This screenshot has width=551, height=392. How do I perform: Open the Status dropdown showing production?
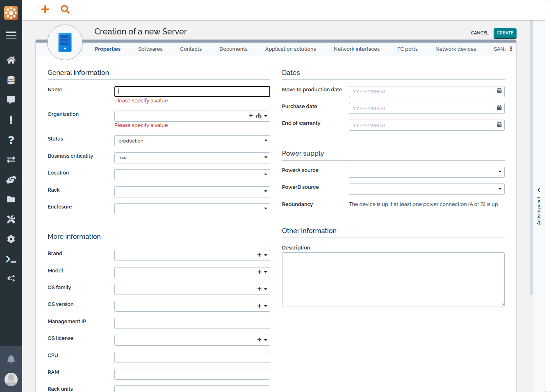[x=192, y=141]
